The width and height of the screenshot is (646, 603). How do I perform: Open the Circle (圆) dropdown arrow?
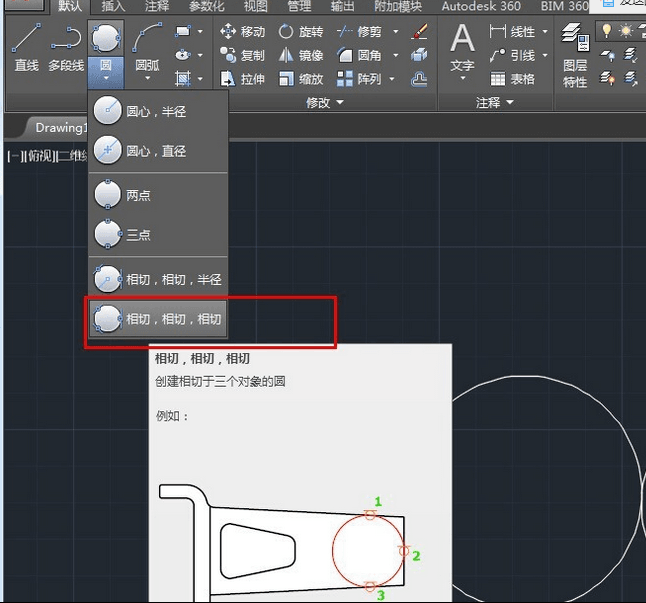106,77
